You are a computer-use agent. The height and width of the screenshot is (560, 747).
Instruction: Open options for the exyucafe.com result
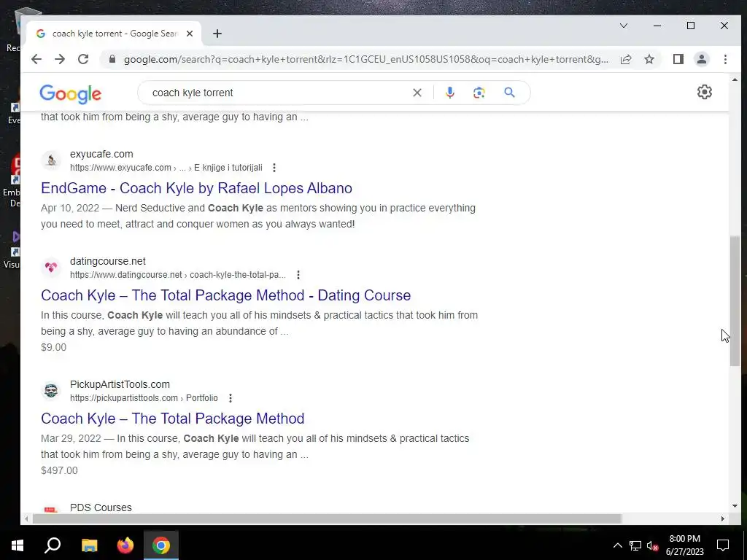[274, 168]
